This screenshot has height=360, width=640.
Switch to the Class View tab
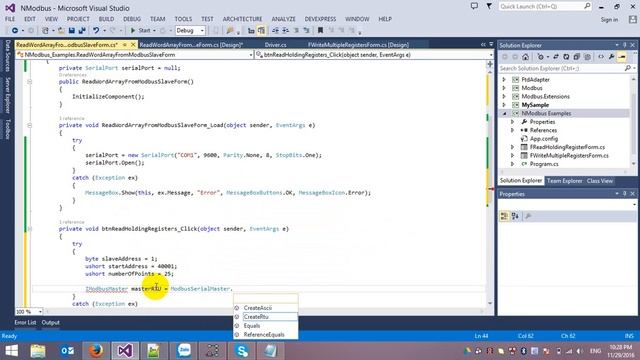pyautogui.click(x=600, y=181)
